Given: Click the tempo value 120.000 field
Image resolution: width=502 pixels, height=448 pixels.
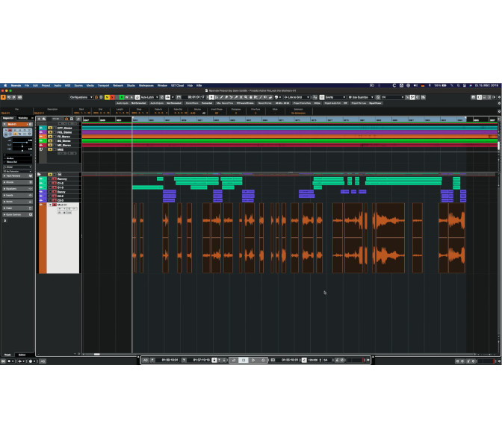Looking at the screenshot, I should (x=313, y=361).
